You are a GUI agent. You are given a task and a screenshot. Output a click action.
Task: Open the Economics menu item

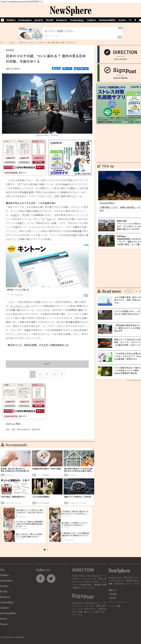coord(25,20)
